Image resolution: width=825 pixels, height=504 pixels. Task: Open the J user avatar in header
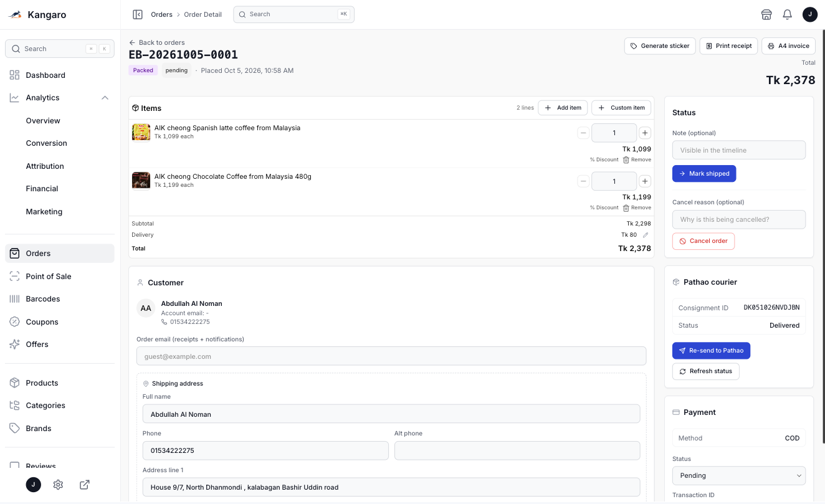coord(809,14)
